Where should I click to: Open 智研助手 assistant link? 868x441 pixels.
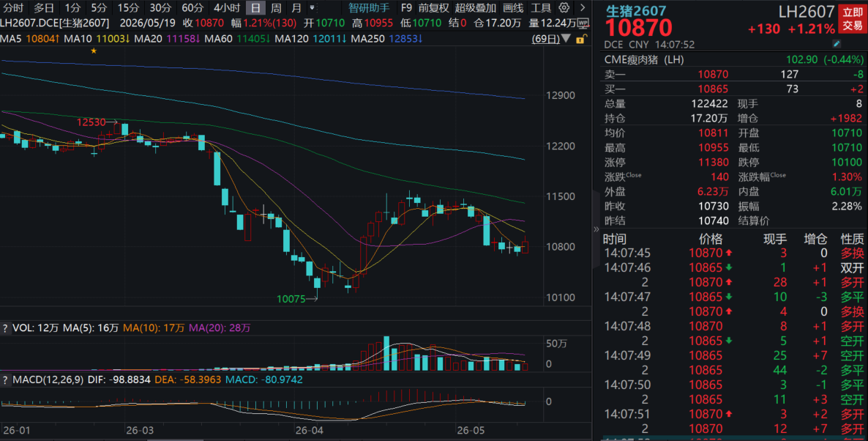(x=369, y=8)
